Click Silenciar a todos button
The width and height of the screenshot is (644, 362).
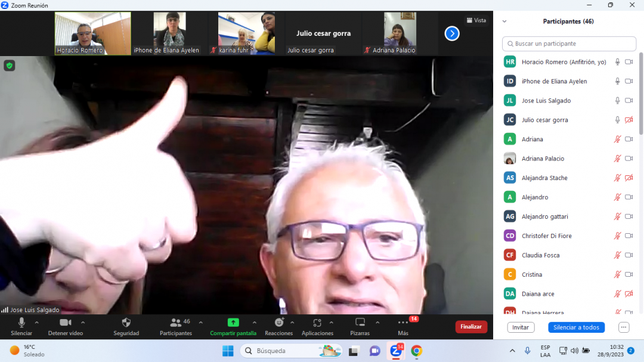tap(576, 327)
